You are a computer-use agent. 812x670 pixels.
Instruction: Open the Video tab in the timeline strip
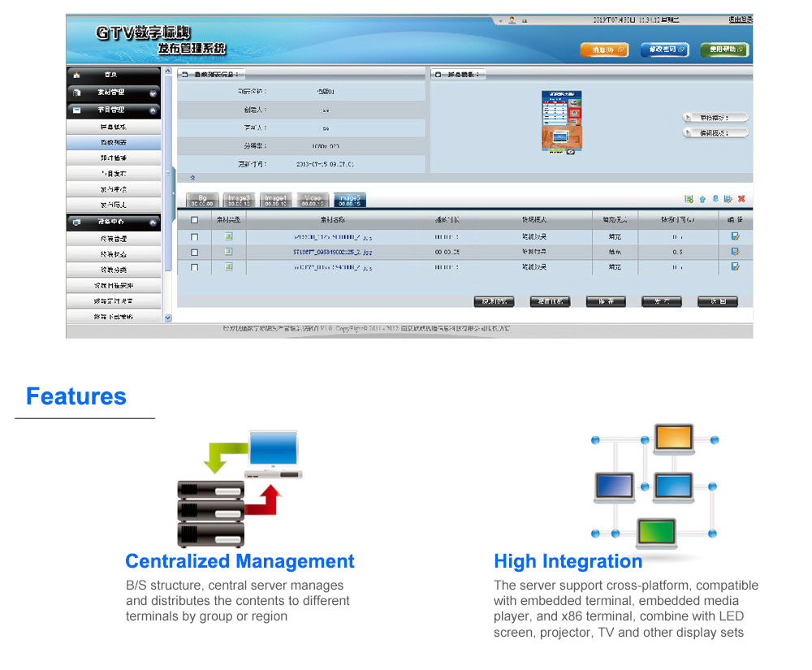[313, 198]
